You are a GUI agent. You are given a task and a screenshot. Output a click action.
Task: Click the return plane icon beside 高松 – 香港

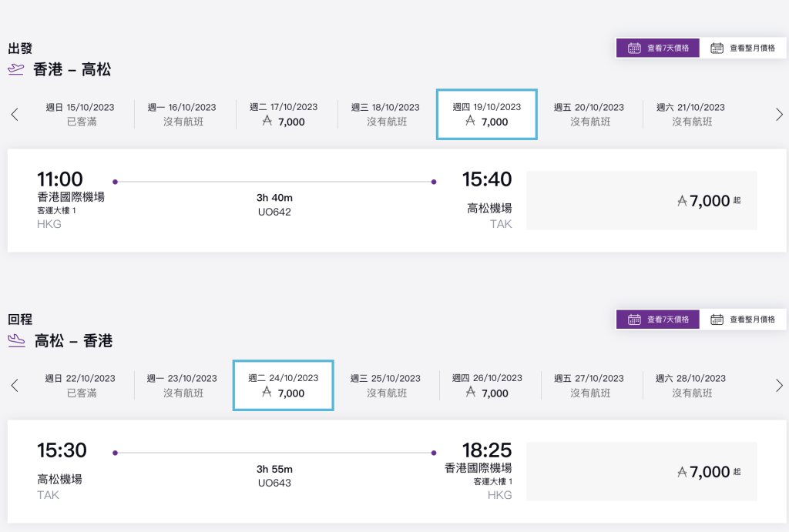coord(15,340)
